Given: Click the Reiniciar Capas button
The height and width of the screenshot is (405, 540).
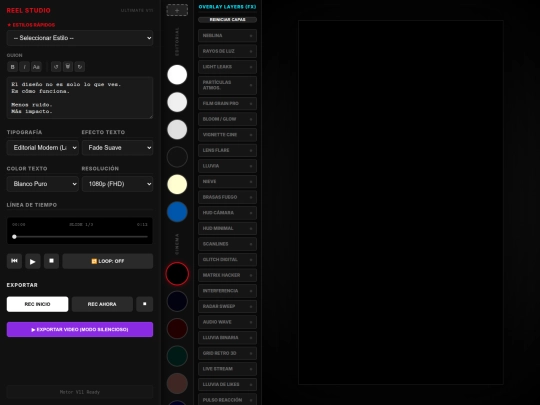Looking at the screenshot, I should pos(227,20).
